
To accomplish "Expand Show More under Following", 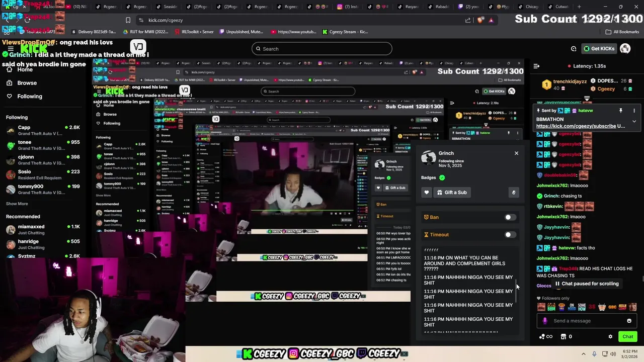I will [x=17, y=204].
